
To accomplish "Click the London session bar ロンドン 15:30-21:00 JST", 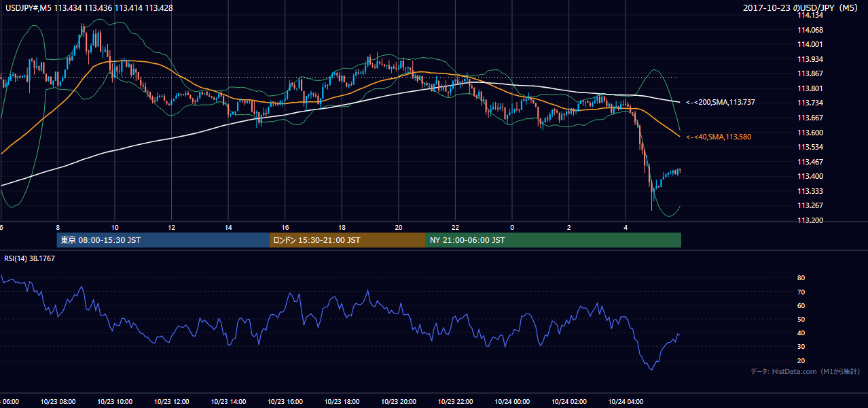I will [x=348, y=240].
